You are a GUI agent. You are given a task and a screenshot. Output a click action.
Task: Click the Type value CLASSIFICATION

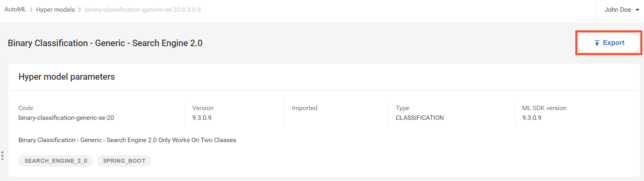420,118
